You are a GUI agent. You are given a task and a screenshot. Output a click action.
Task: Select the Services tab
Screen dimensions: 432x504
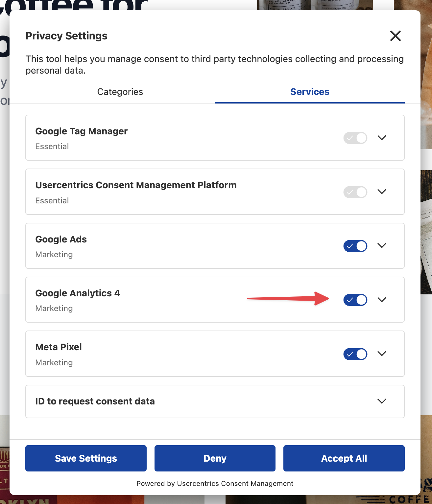point(310,92)
